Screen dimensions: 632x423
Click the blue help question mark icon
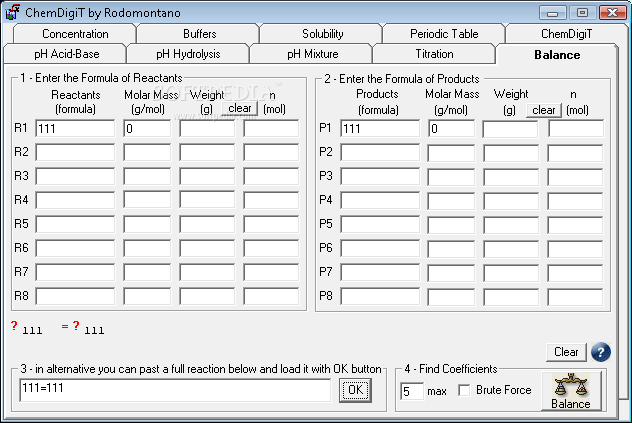click(601, 352)
